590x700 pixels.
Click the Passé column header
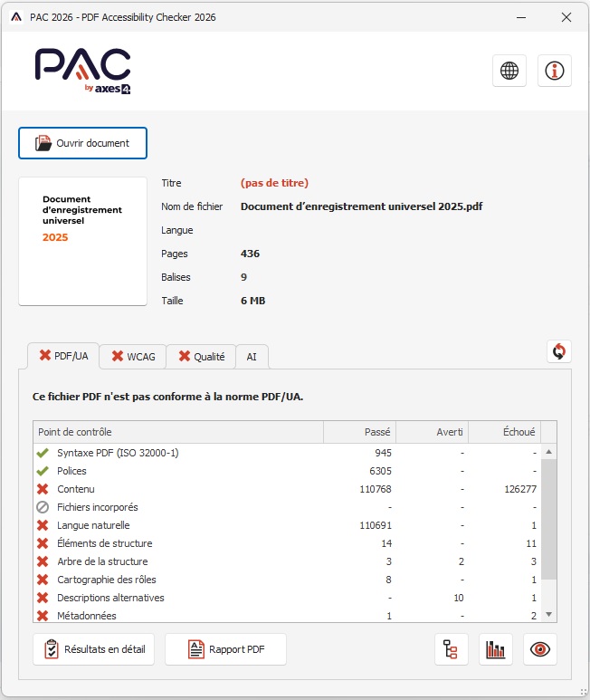point(360,432)
